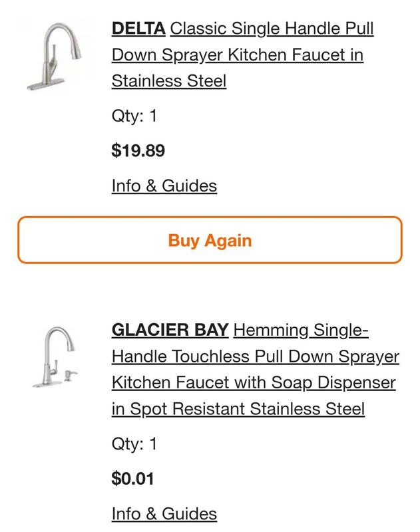Open Info & Guides under Glacier Bay faucet
The width and height of the screenshot is (420, 532).
164,513
